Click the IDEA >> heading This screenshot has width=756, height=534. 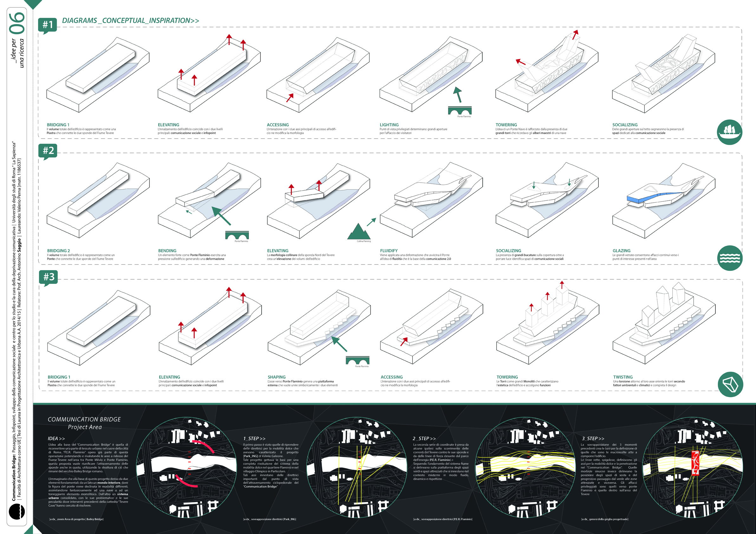click(x=56, y=439)
